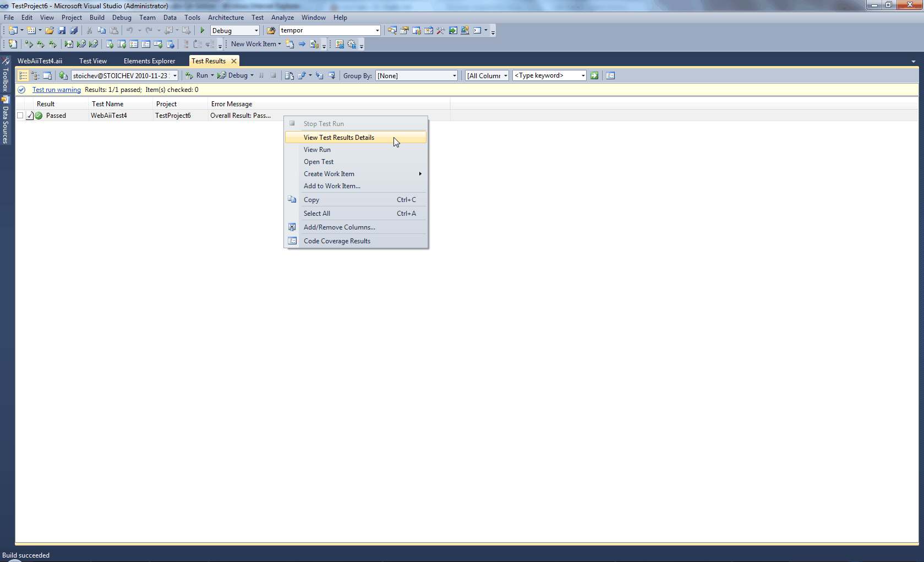Viewport: 924px width, 562px height.
Task: Click Add to Work Item... menu entry
Action: [356, 186]
